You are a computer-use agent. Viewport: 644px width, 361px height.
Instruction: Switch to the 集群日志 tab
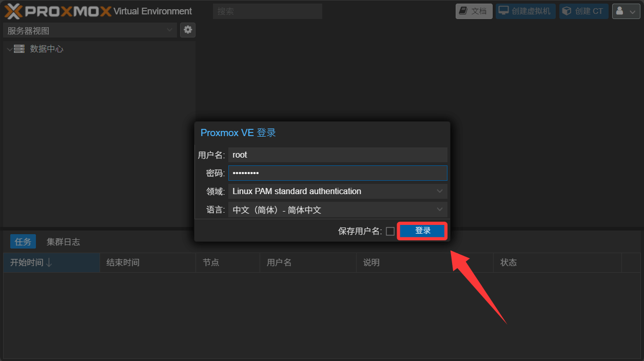(63, 241)
